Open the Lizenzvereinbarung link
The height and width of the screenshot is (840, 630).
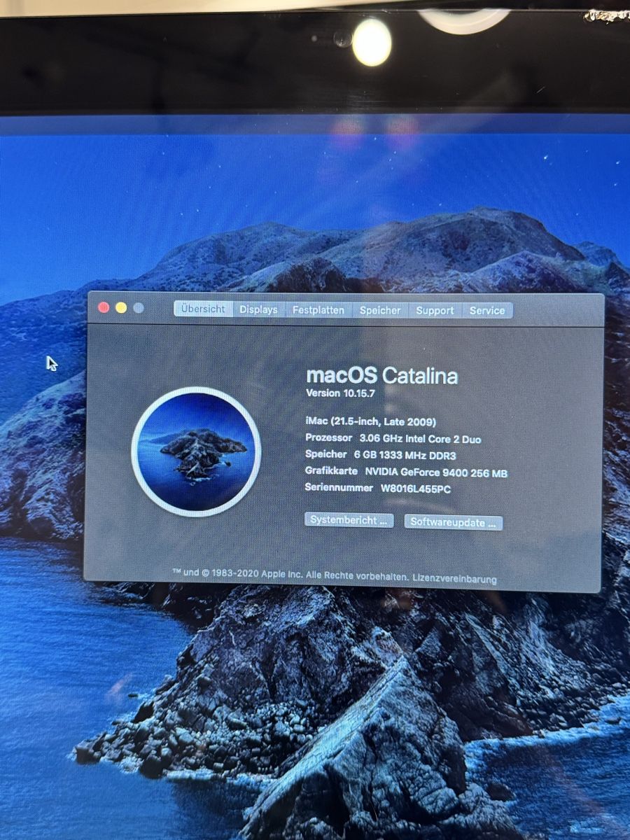pos(455,579)
